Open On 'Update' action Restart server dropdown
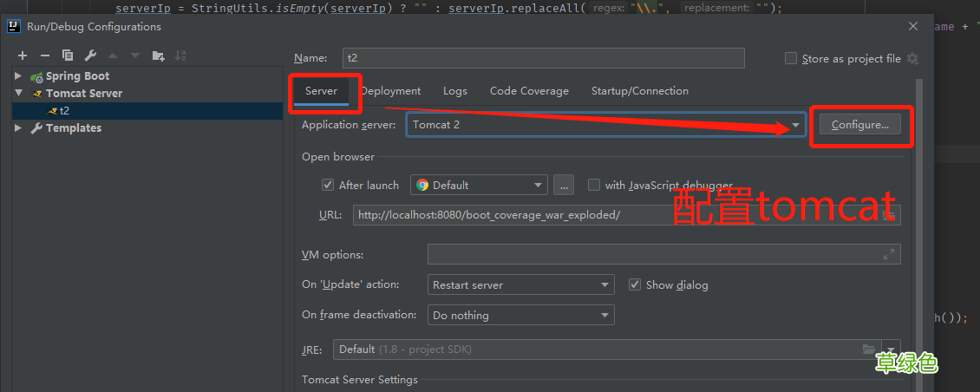 coord(520,284)
